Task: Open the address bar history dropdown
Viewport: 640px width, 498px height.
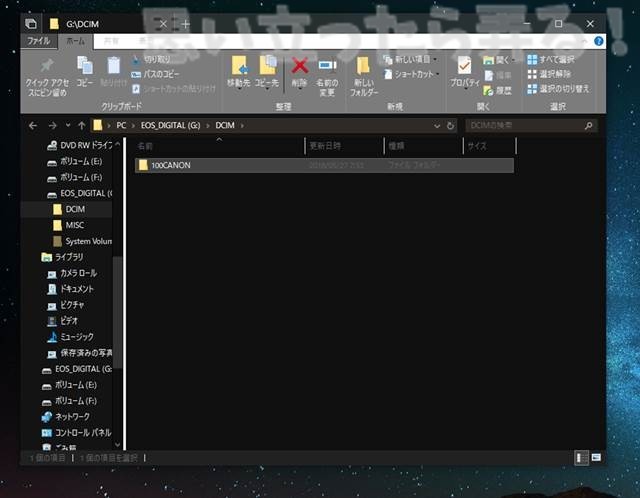Action: [x=437, y=126]
